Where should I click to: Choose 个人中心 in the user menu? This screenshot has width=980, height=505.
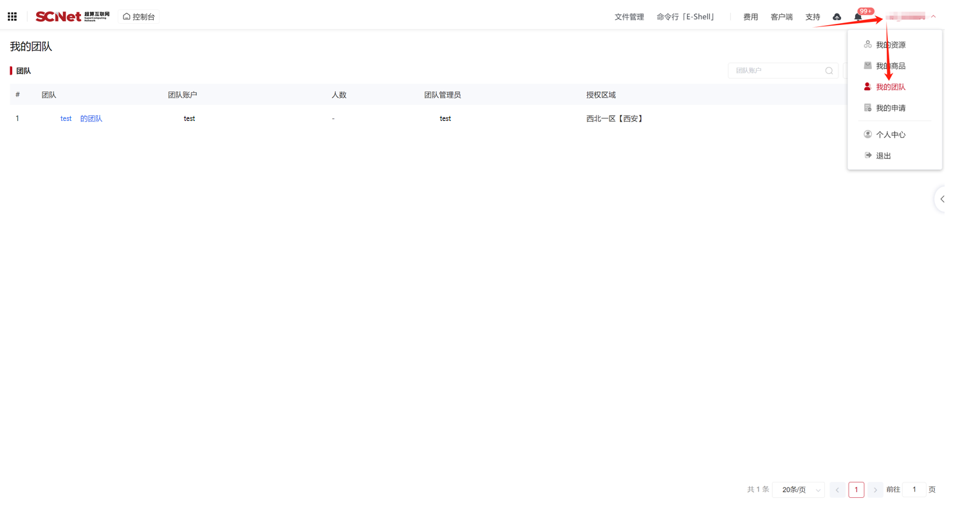click(890, 134)
